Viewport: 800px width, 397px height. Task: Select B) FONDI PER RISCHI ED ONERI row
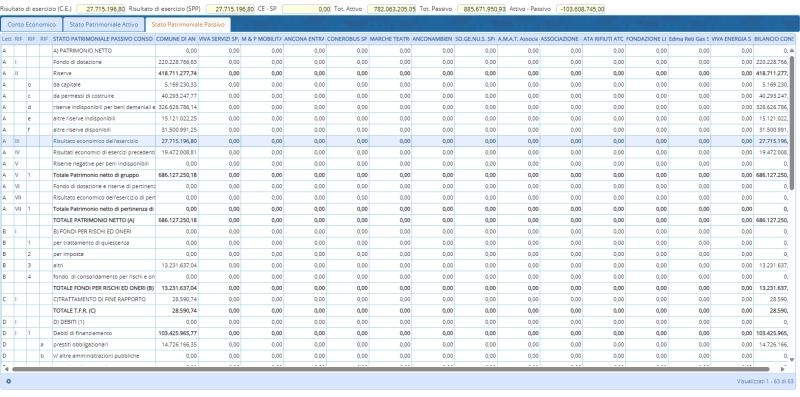(x=395, y=231)
